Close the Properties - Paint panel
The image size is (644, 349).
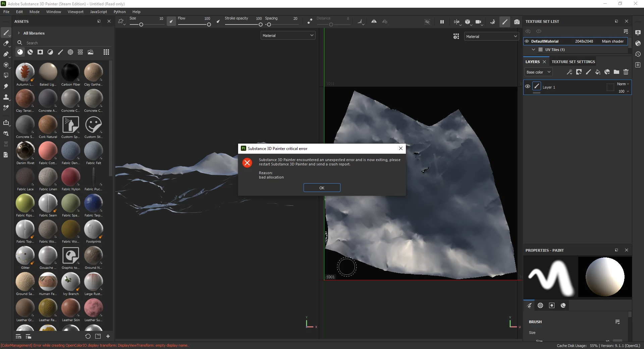(x=627, y=250)
